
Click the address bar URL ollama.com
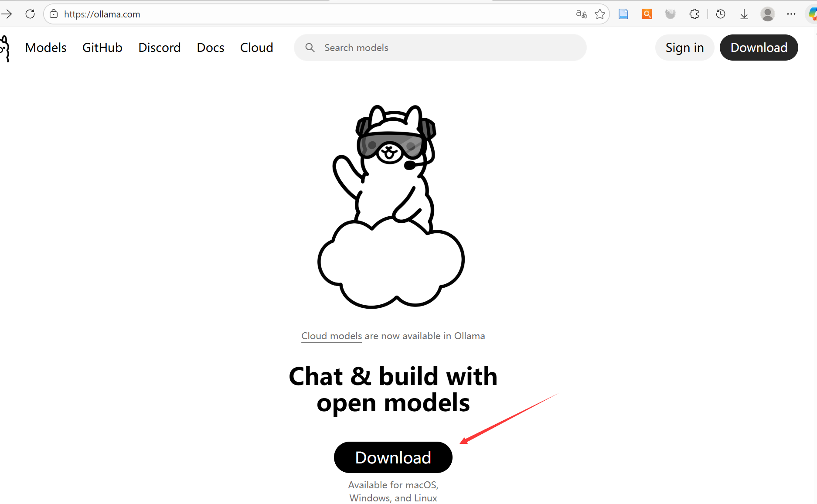102,14
